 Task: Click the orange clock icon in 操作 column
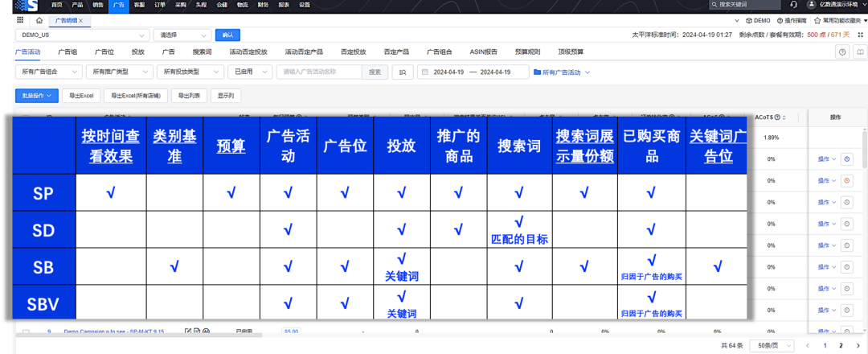click(846, 180)
